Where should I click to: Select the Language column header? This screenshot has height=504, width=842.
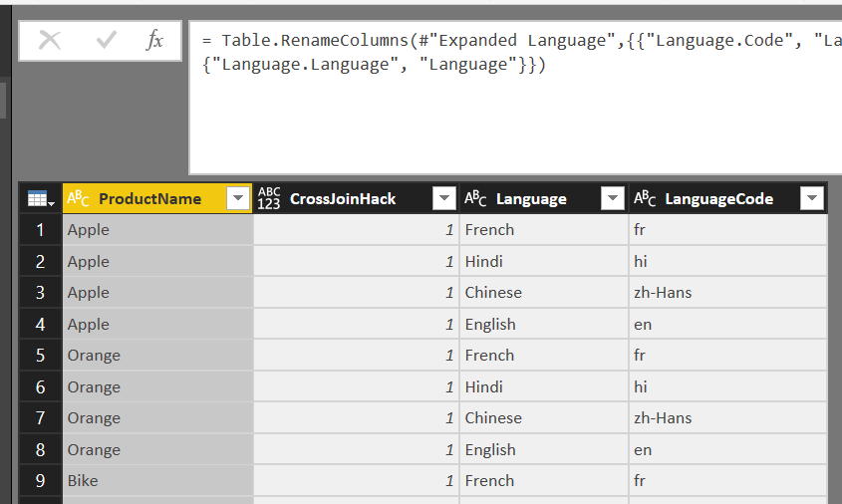(544, 198)
